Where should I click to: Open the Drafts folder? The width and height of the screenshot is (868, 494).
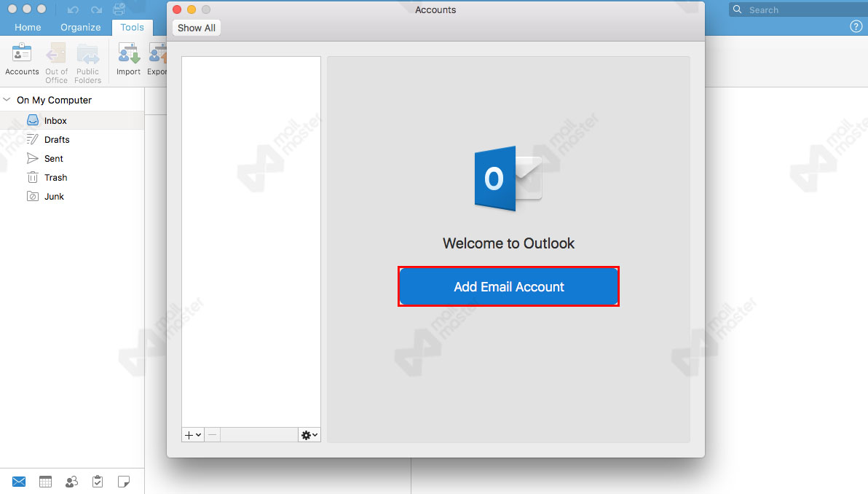57,140
